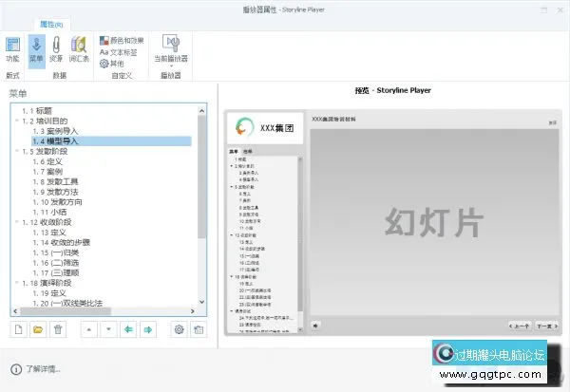Click the preview player volume icon

(315, 326)
